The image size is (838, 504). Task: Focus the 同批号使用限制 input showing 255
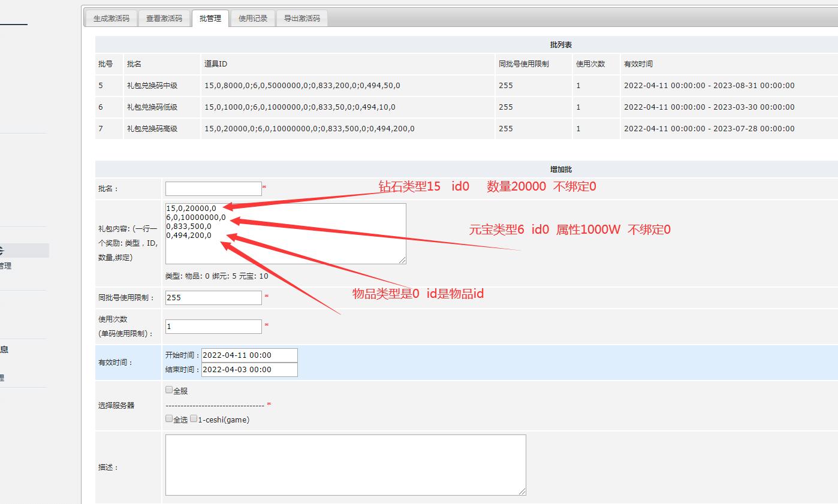[213, 297]
